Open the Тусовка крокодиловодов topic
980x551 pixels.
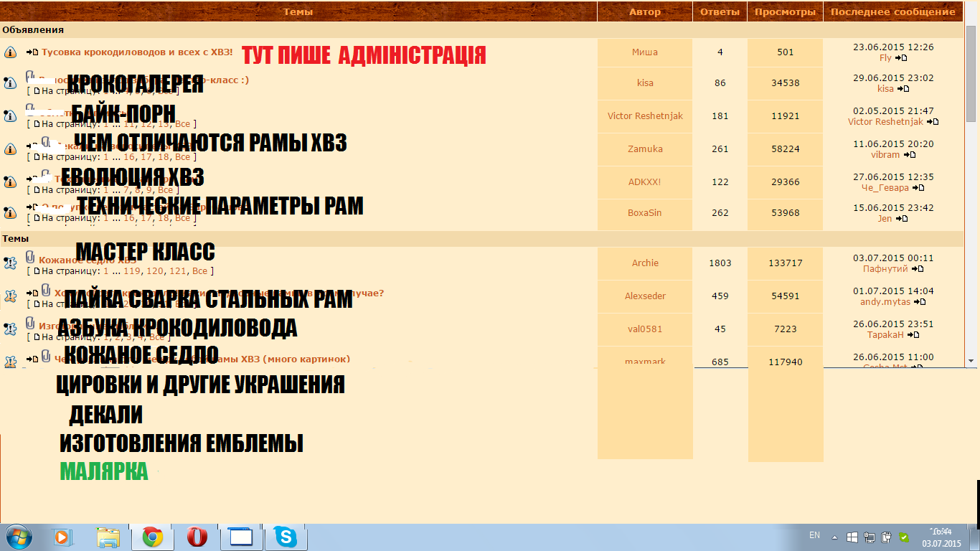coord(137,52)
